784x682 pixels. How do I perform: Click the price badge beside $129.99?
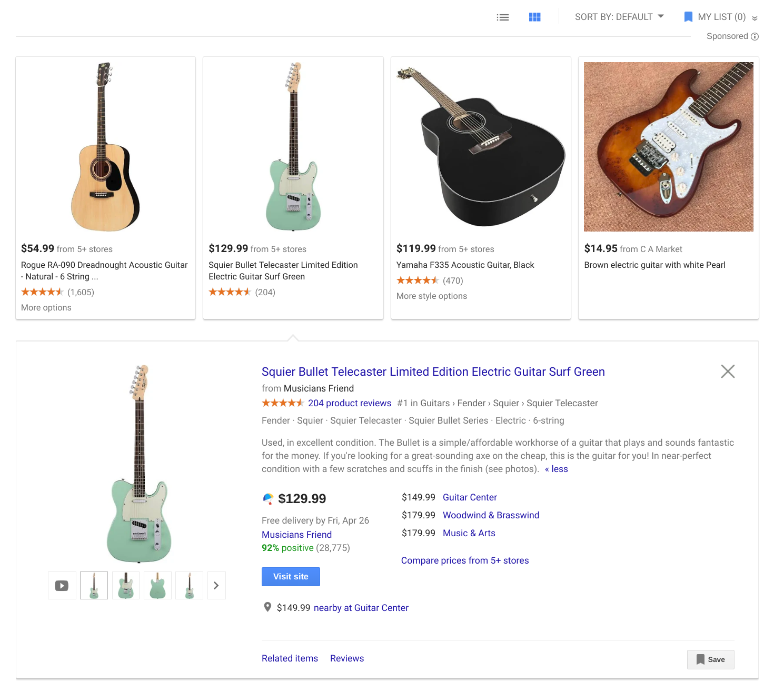pos(269,498)
